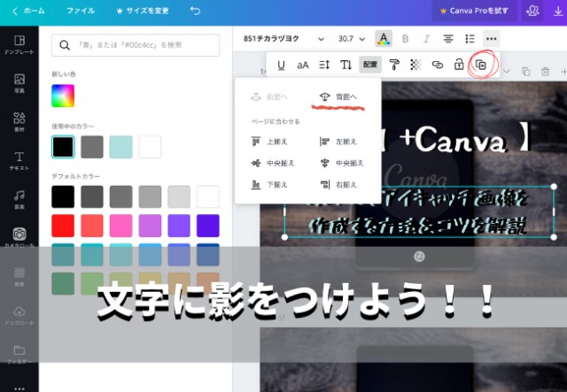Viewport: 567px width, 392px height.
Task: Select 前面へ in the position menu
Action: point(269,96)
